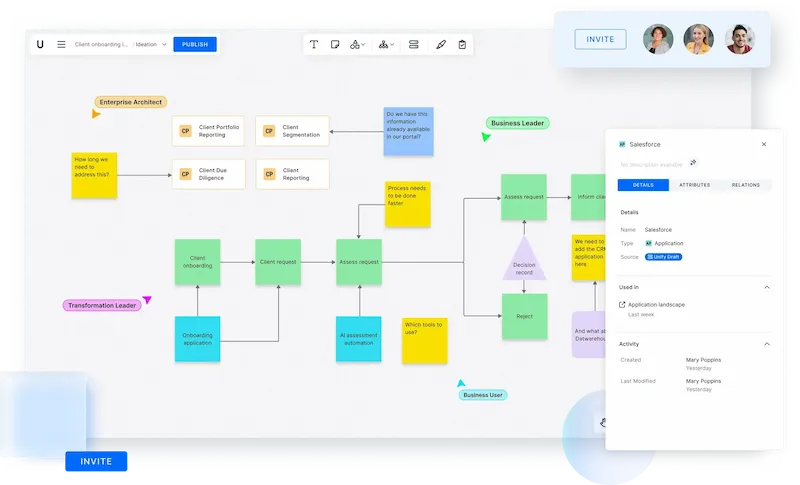Image resolution: width=800 pixels, height=485 pixels.
Task: Switch to the RELATIONS tab
Action: pyautogui.click(x=746, y=185)
